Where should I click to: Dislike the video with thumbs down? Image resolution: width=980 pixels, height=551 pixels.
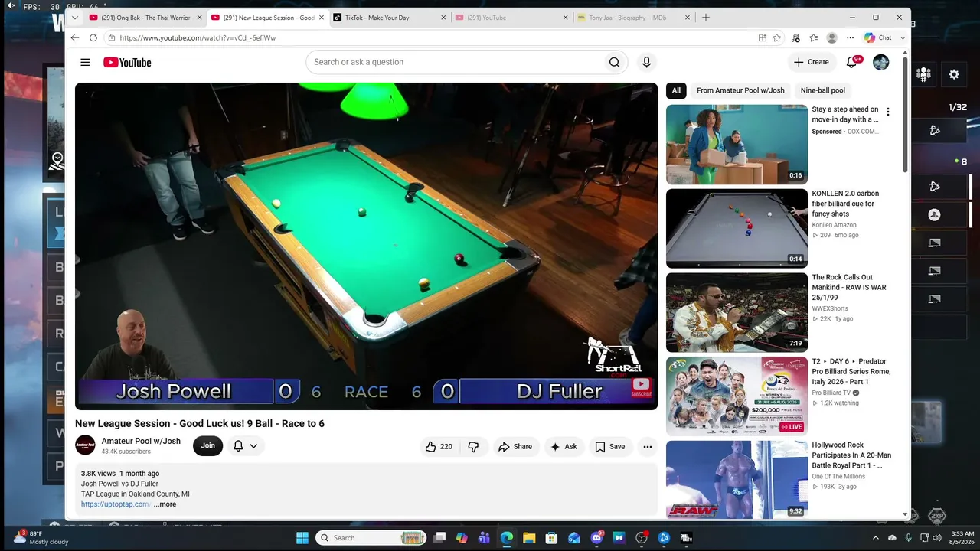[473, 447]
